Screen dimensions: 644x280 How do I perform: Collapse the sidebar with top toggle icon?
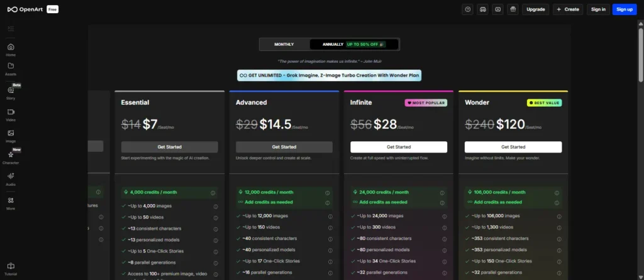(x=11, y=28)
